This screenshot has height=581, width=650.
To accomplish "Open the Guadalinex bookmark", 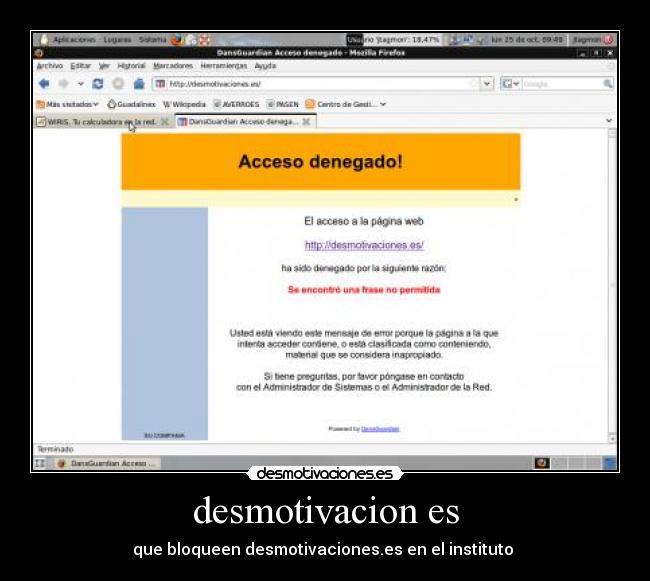I will pyautogui.click(x=131, y=104).
